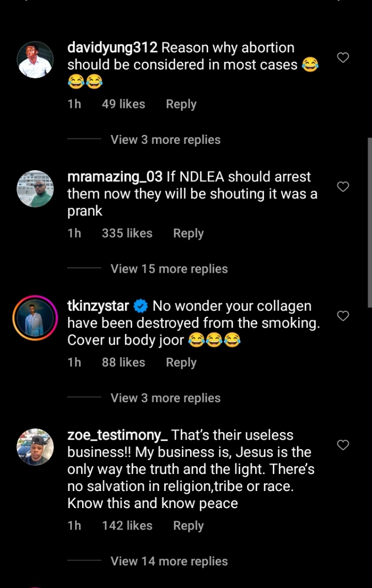Viewport: 372px width, 588px height.
Task: View tkinzystar's story from avatar ring
Action: (35, 318)
